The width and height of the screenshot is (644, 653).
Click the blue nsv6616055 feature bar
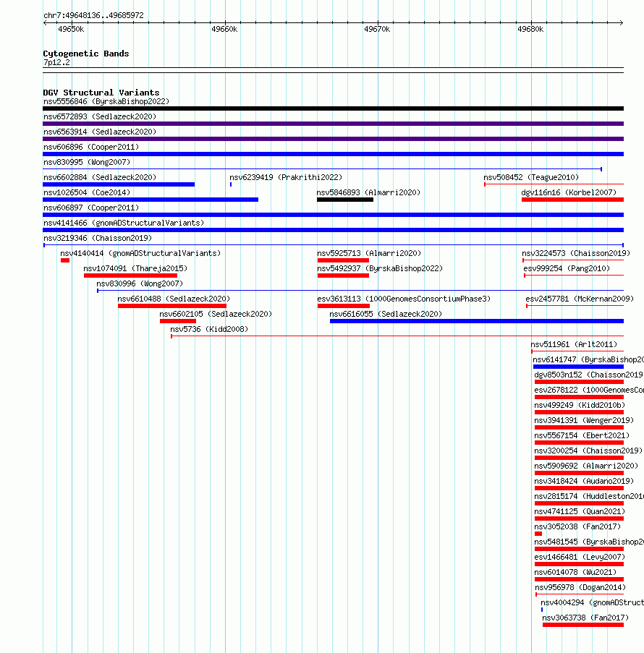(x=477, y=322)
